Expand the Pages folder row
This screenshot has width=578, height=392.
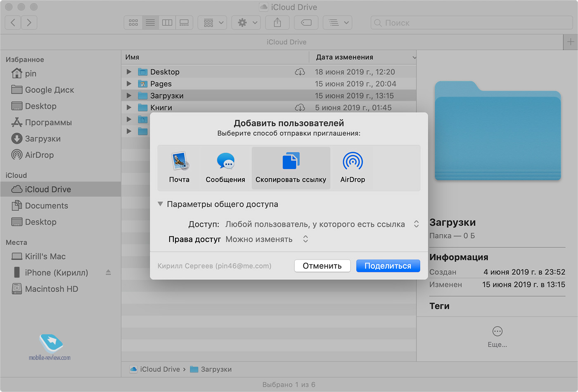129,84
